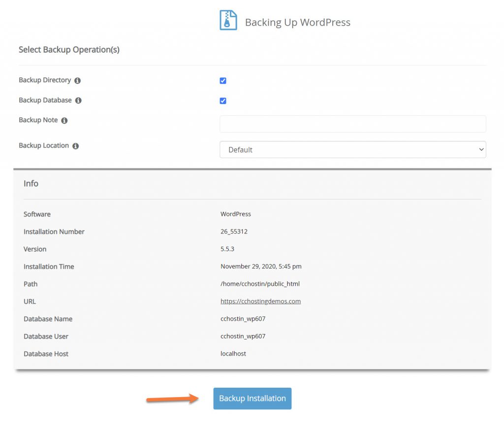Click the "Select Backup Operation(s)" heading
Image resolution: width=504 pixels, height=433 pixels.
[69, 50]
